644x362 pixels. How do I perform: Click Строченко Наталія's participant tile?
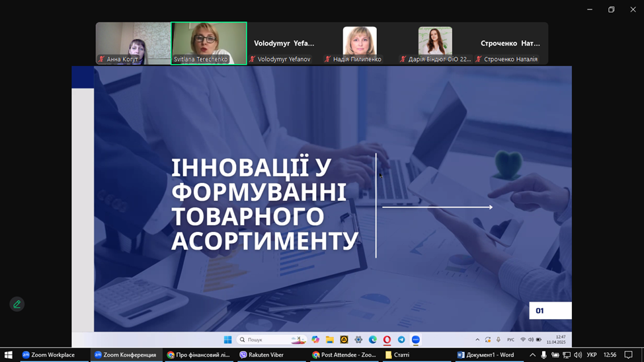coord(510,43)
